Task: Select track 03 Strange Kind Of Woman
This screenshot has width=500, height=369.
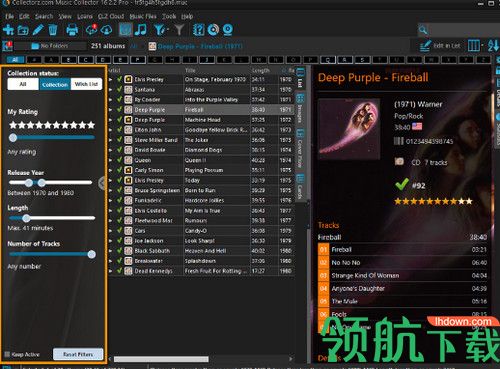Action: click(x=403, y=275)
